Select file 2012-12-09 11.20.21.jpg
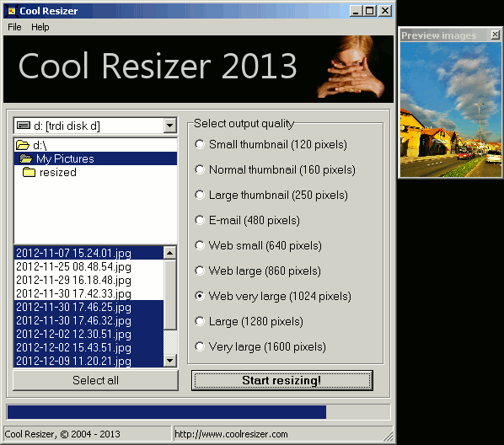Image resolution: width=504 pixels, height=445 pixels. (x=89, y=361)
